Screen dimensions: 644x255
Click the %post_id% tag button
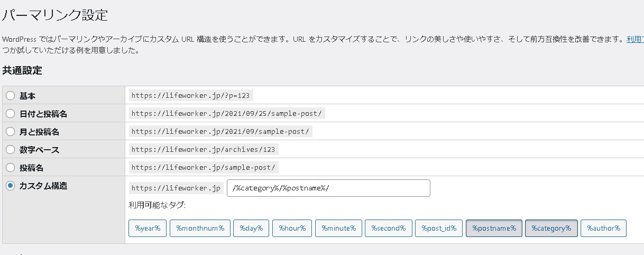pyautogui.click(x=439, y=229)
